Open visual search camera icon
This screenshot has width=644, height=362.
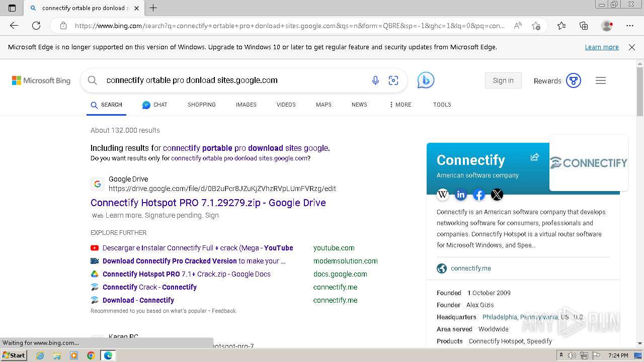(393, 80)
